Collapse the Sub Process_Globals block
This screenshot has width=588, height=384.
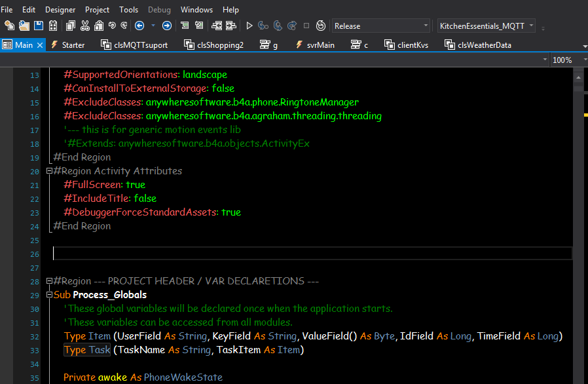click(49, 295)
